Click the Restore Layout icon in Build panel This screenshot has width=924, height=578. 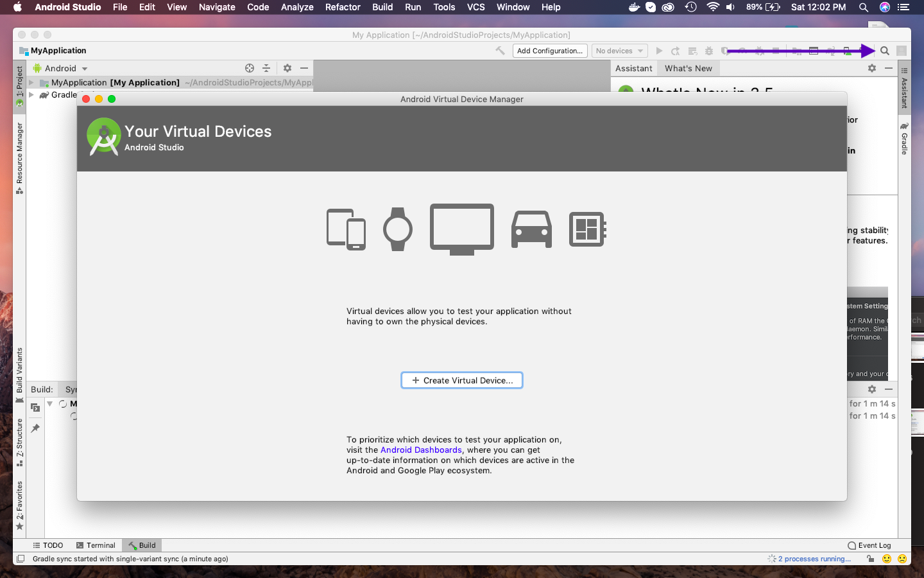35,407
